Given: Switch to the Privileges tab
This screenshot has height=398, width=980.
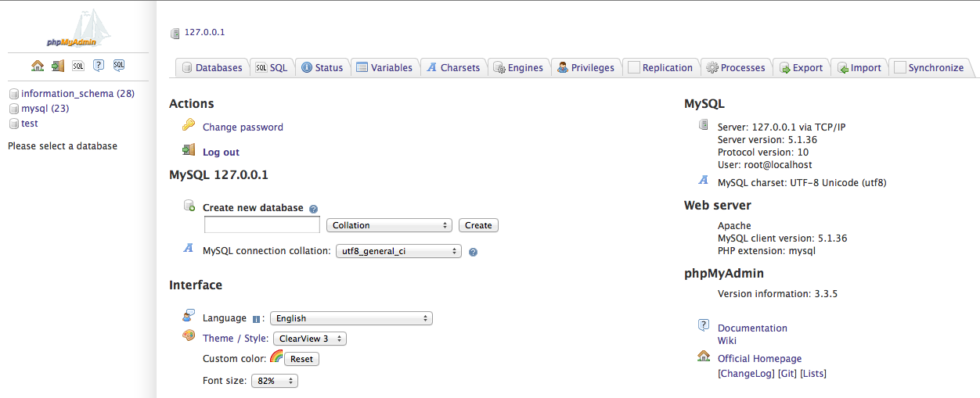Looking at the screenshot, I should pyautogui.click(x=585, y=68).
